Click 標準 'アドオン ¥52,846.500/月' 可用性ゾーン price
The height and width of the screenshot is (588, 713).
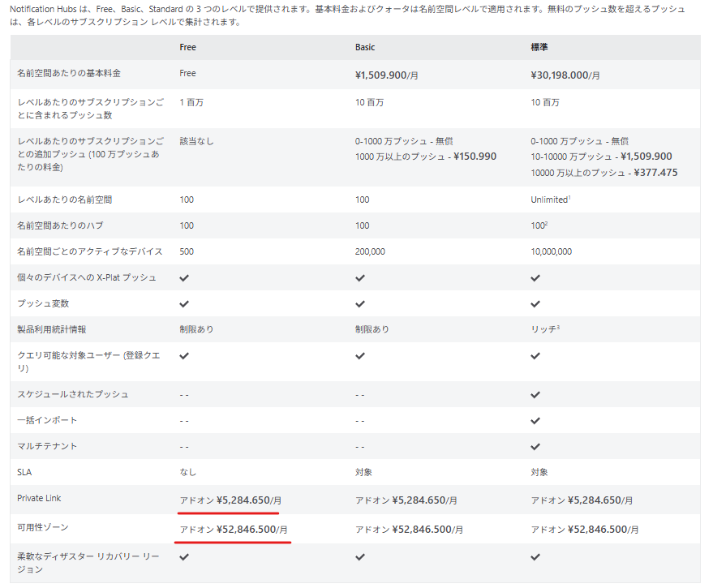click(585, 530)
